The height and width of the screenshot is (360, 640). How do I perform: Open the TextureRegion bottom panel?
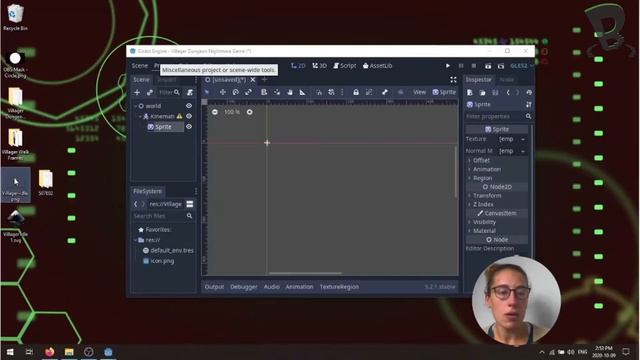pyautogui.click(x=339, y=287)
